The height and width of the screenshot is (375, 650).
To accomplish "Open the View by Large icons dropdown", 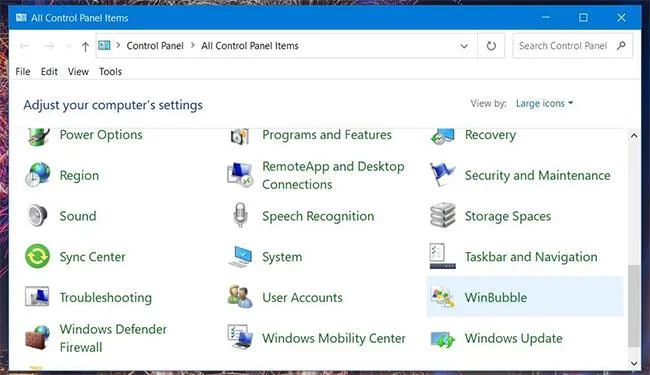I will [544, 103].
